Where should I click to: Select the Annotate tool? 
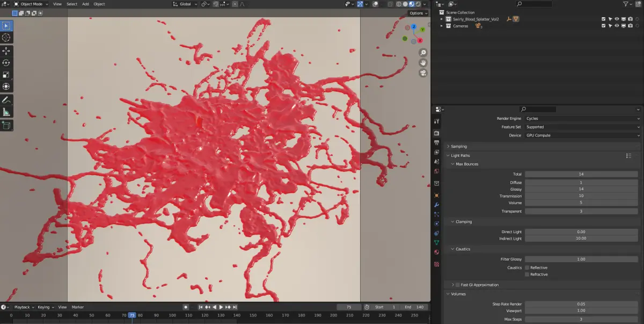point(6,100)
